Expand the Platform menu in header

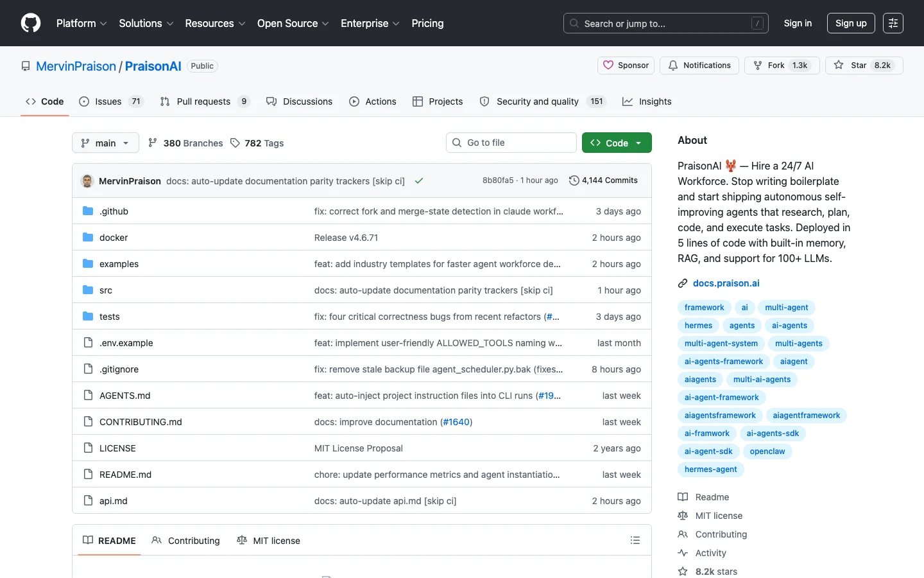point(81,23)
